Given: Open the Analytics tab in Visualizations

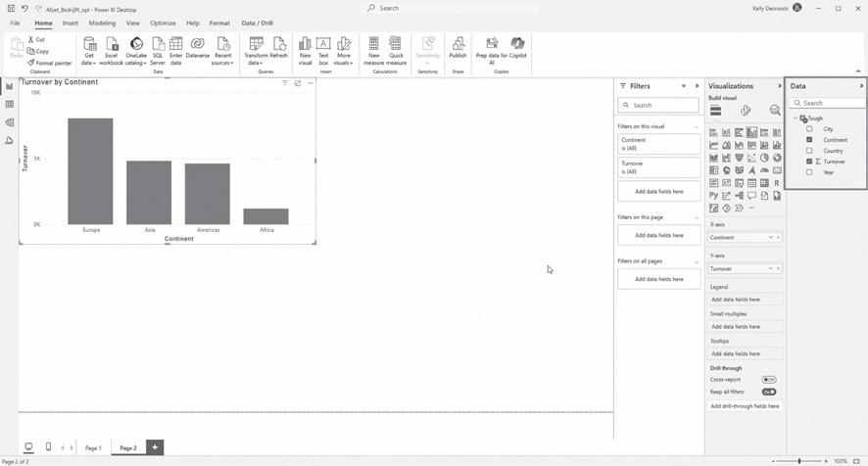Looking at the screenshot, I should 775,110.
